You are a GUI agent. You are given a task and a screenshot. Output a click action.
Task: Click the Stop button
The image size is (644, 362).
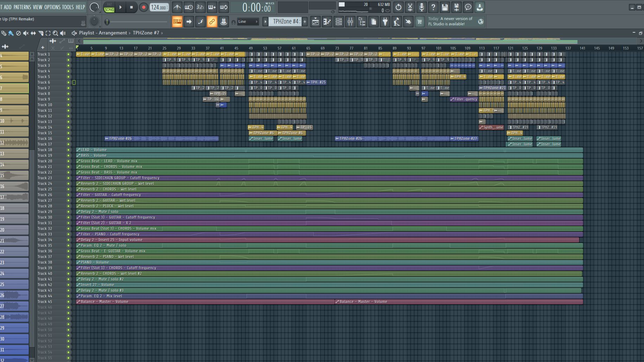click(132, 7)
